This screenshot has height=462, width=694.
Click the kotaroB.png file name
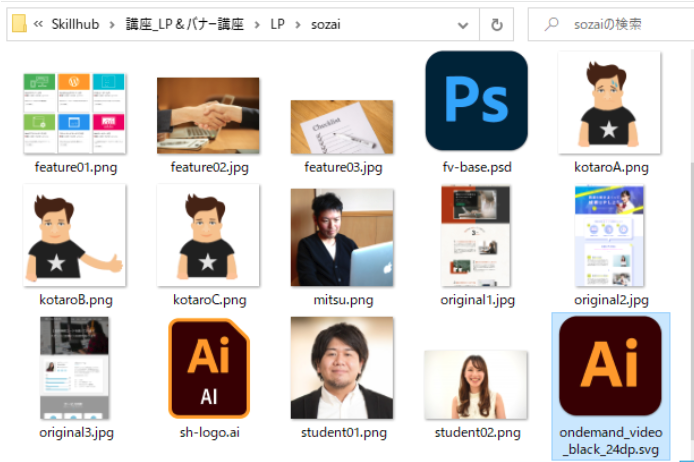point(76,300)
